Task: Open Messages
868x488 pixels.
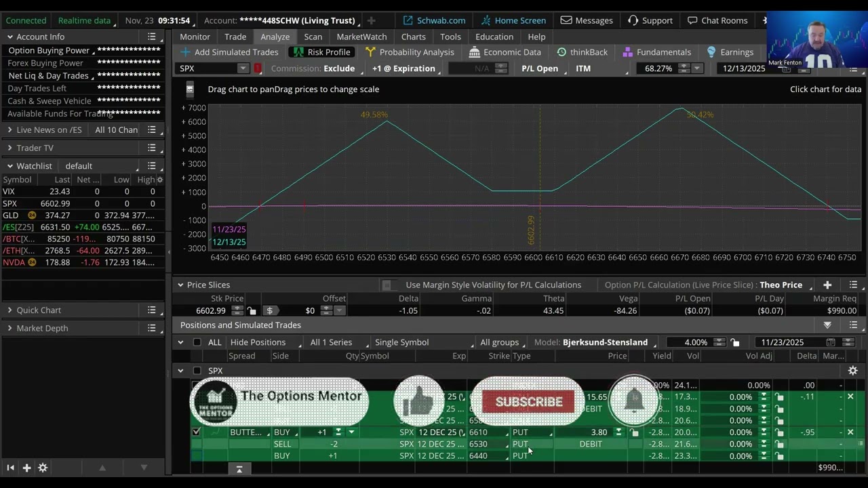Action: click(x=587, y=20)
